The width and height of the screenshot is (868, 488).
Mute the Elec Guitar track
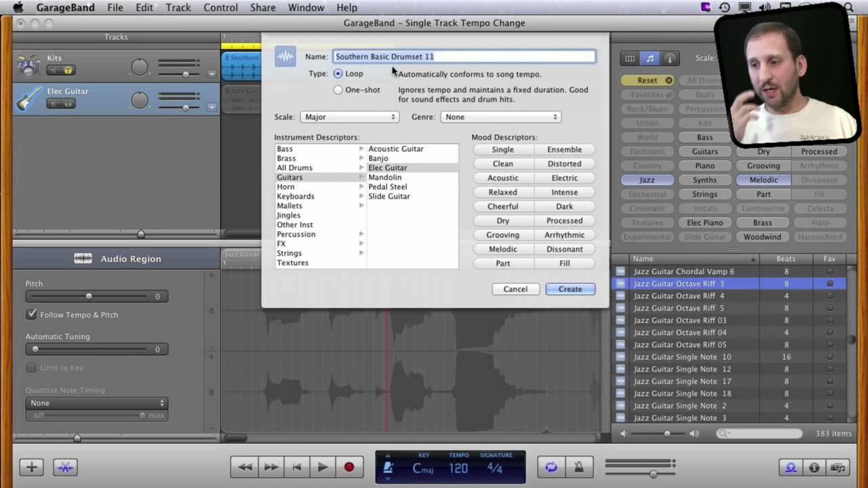point(54,104)
